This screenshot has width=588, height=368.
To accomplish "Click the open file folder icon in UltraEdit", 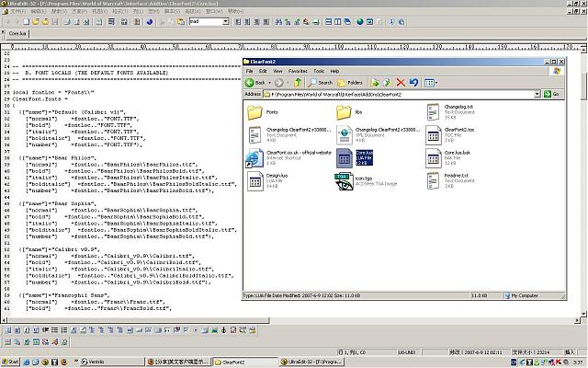I will 36,22.
